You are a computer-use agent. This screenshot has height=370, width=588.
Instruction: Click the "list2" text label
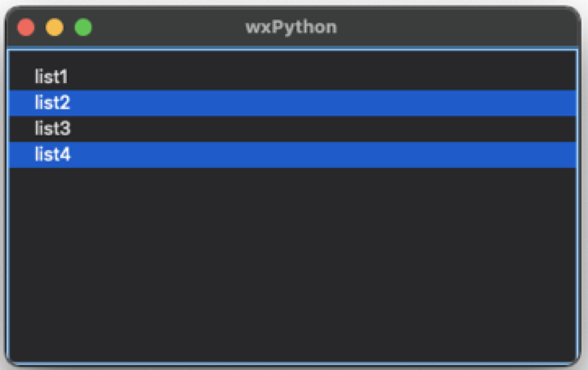[x=52, y=103]
